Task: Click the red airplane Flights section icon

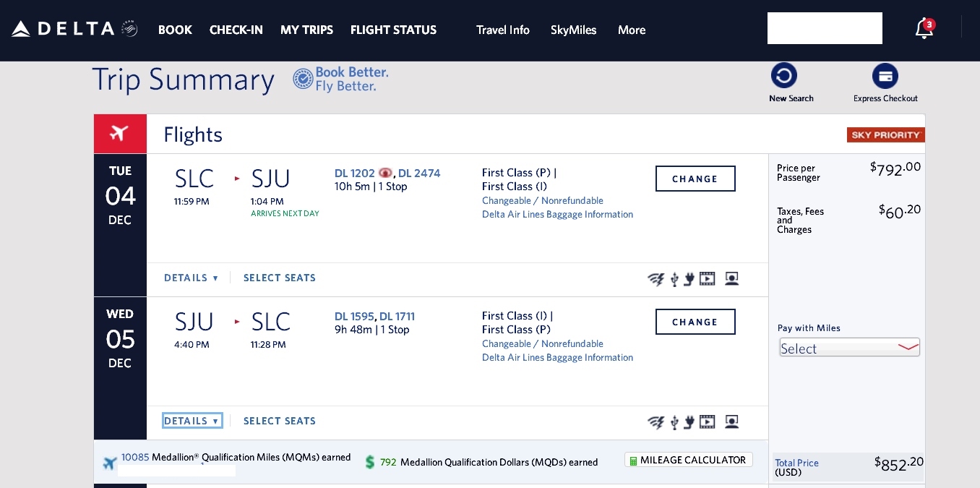Action: (120, 134)
